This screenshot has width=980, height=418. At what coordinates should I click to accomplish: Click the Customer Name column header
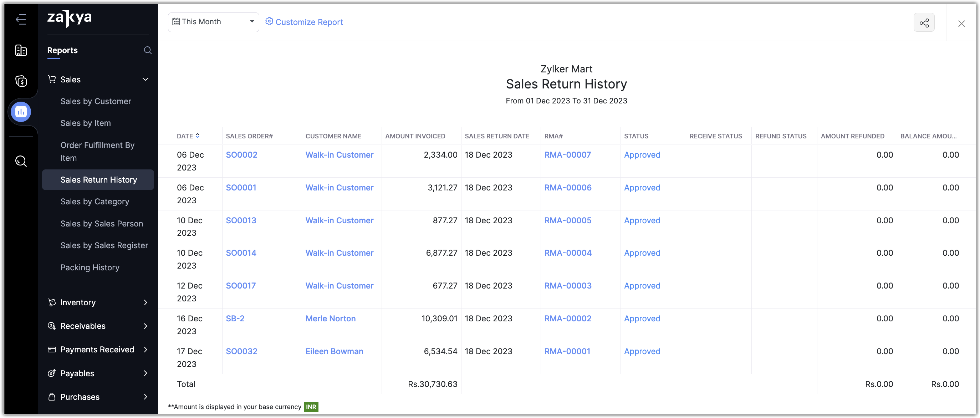point(333,136)
